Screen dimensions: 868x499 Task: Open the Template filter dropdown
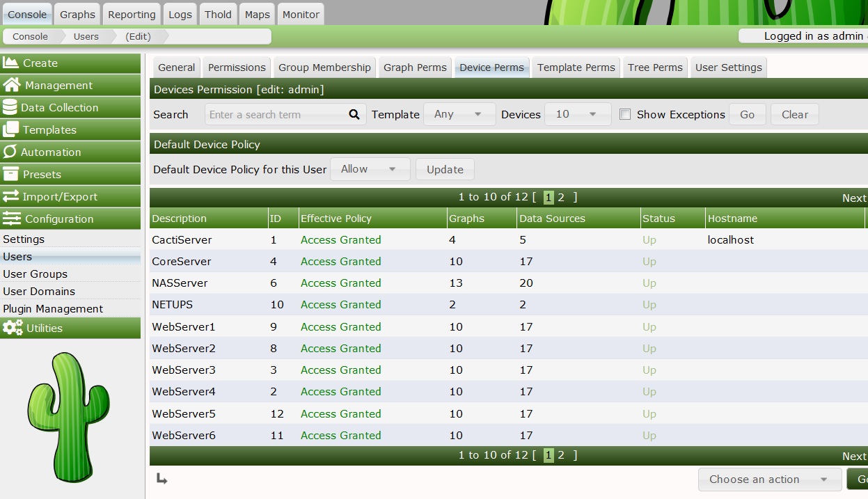(x=459, y=114)
